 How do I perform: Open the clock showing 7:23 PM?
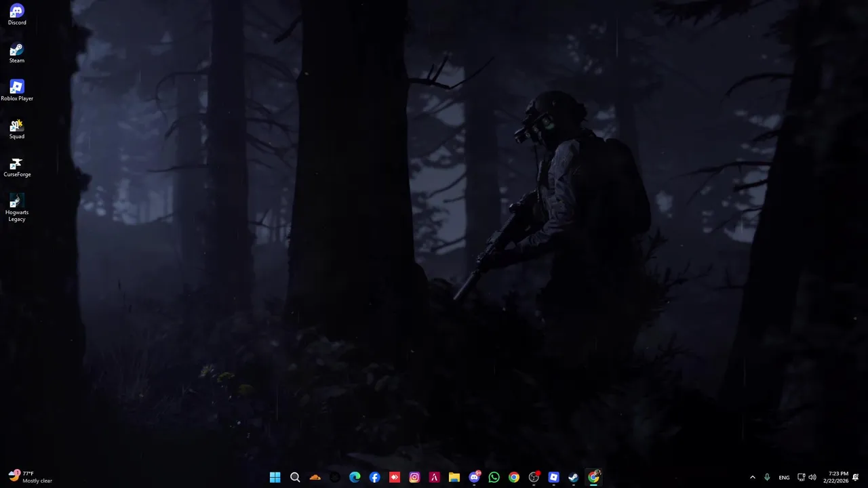[x=835, y=477]
